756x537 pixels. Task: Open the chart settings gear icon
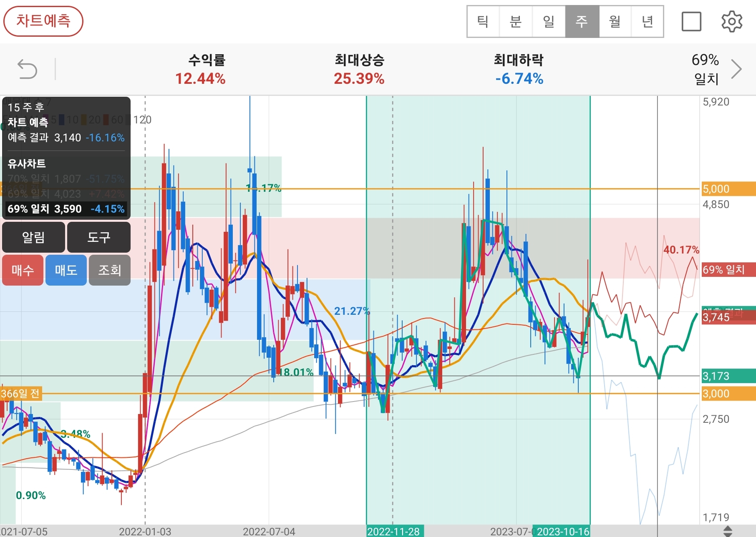[x=732, y=22]
